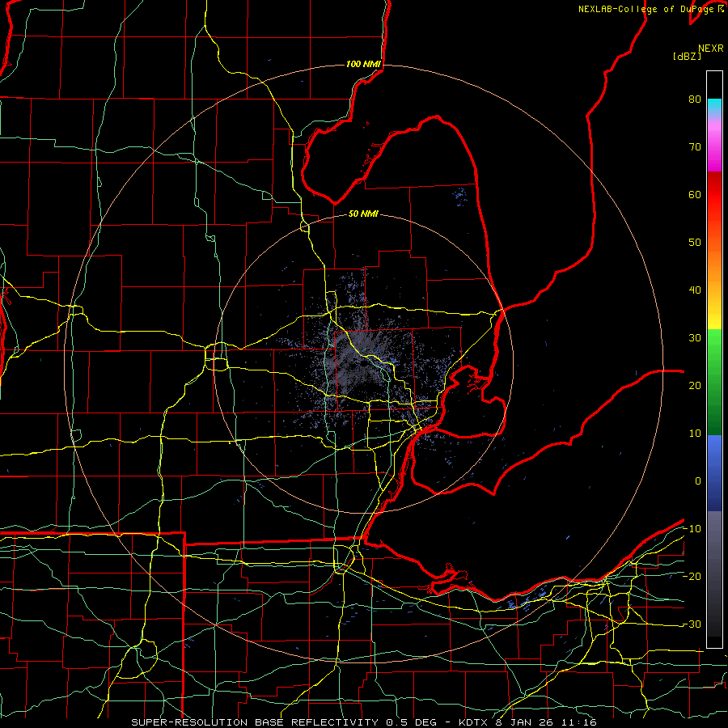Click the 50 NMI range ring label
Image resolution: width=728 pixels, height=728 pixels.
tap(363, 214)
